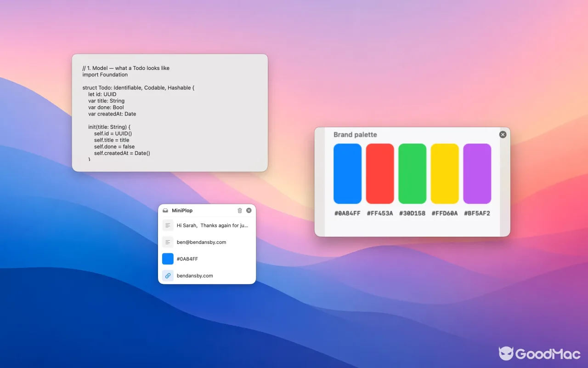Screen dimensions: 588x368
Task: Click the "import Foundation" code line
Action: pyautogui.click(x=105, y=75)
